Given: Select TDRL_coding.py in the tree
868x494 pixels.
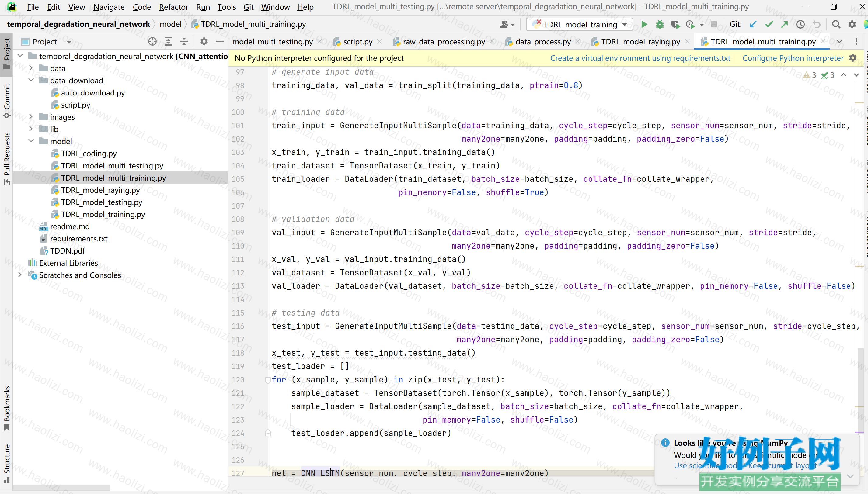Looking at the screenshot, I should pyautogui.click(x=89, y=153).
